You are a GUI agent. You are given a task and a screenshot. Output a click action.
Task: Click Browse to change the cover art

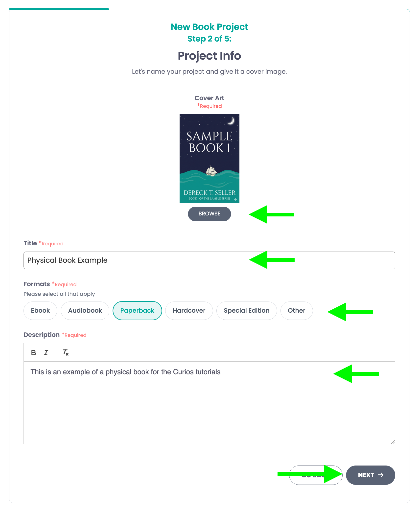pos(209,214)
